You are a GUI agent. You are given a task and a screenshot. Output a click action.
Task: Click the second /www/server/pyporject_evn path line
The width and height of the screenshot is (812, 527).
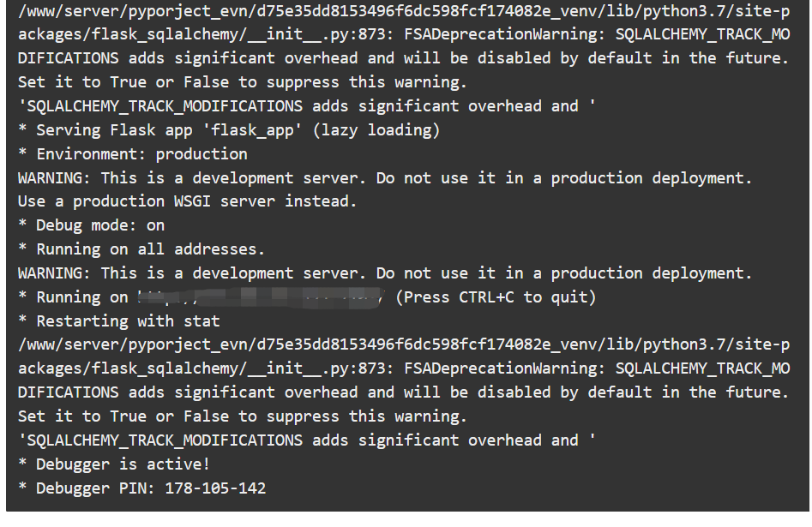(404, 344)
